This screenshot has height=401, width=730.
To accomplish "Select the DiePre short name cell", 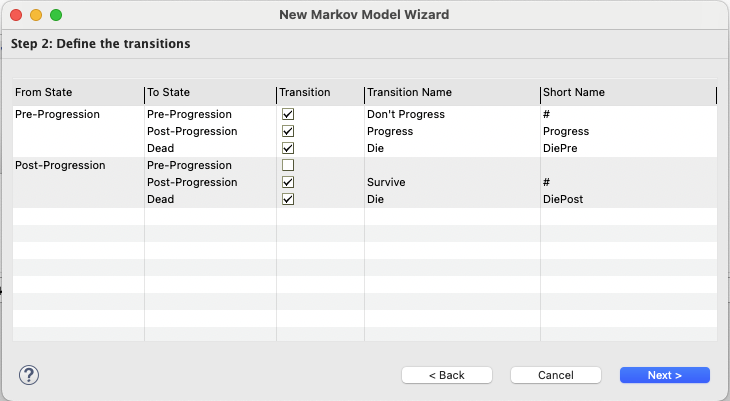I will (x=561, y=148).
